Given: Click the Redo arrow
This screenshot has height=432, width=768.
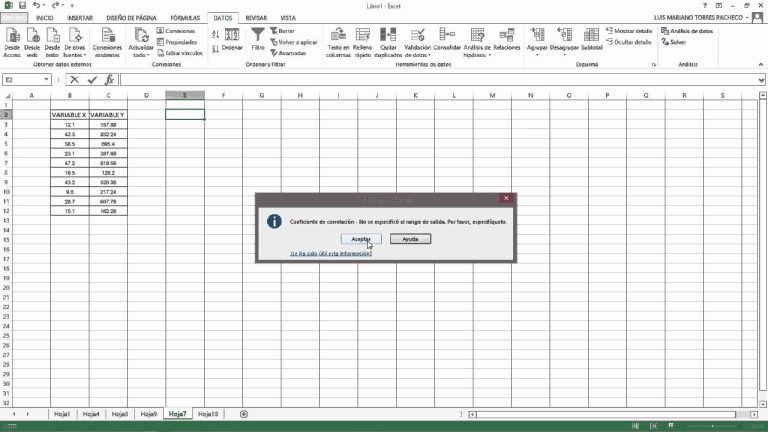Looking at the screenshot, I should [55, 5].
